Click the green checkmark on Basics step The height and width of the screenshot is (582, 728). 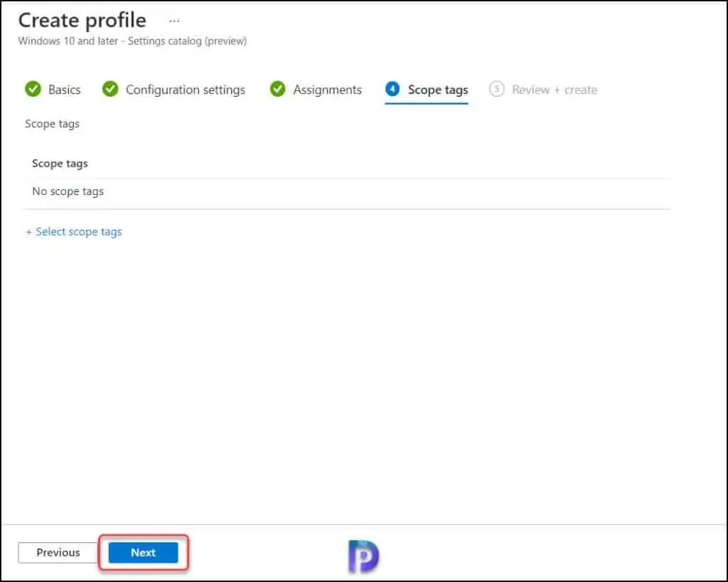pos(33,89)
